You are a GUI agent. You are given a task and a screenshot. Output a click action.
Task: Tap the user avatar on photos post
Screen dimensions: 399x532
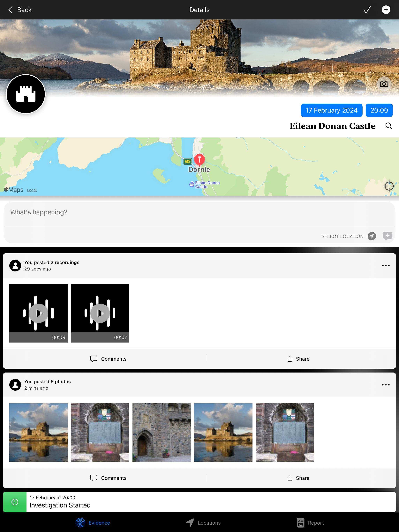15,385
